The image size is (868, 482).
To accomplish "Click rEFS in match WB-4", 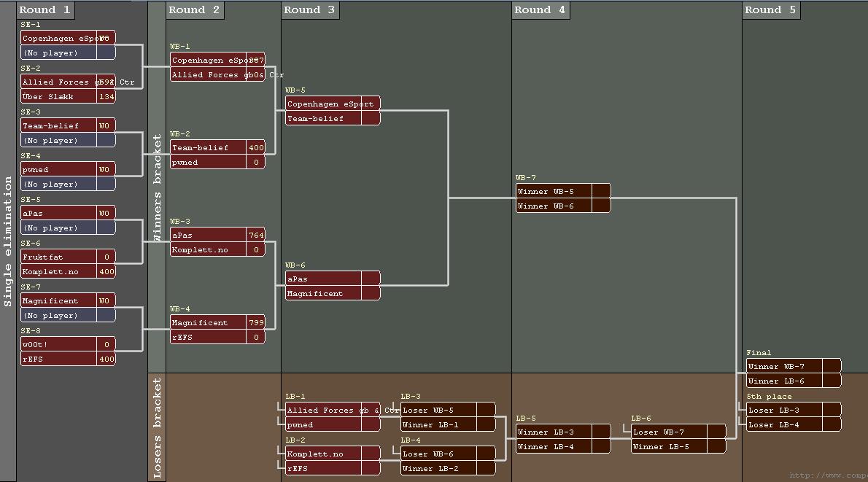I will (x=217, y=336).
